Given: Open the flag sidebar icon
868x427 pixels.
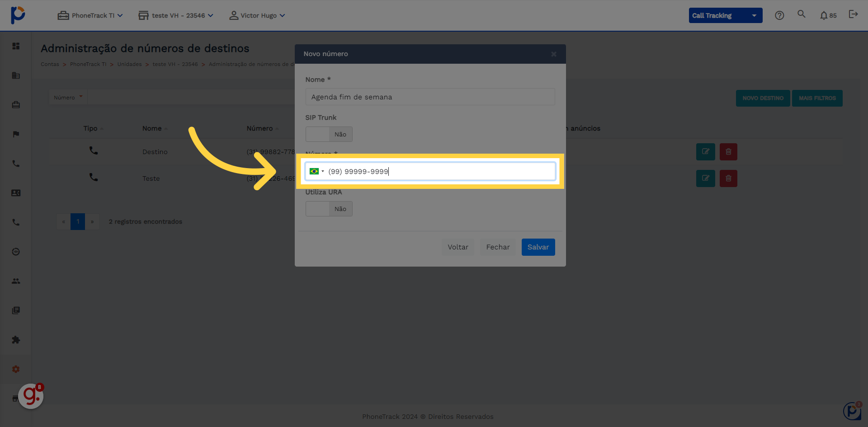Looking at the screenshot, I should [16, 134].
